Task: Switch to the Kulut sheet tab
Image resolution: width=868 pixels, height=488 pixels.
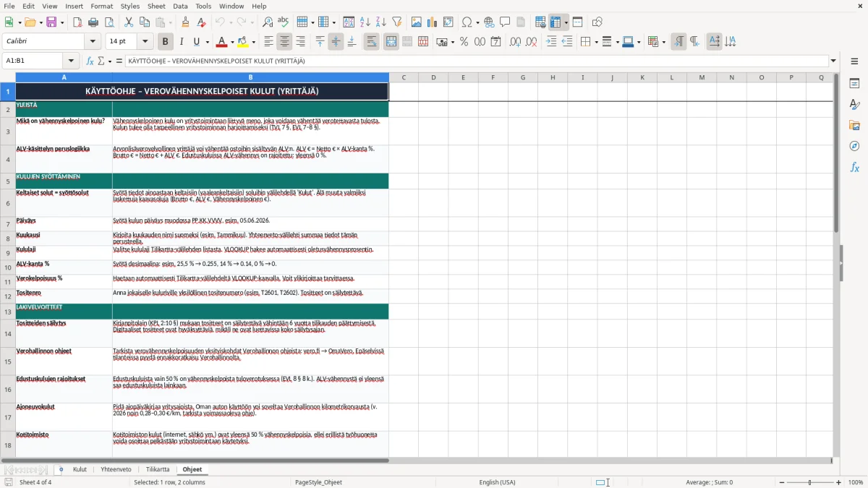Action: [80, 469]
